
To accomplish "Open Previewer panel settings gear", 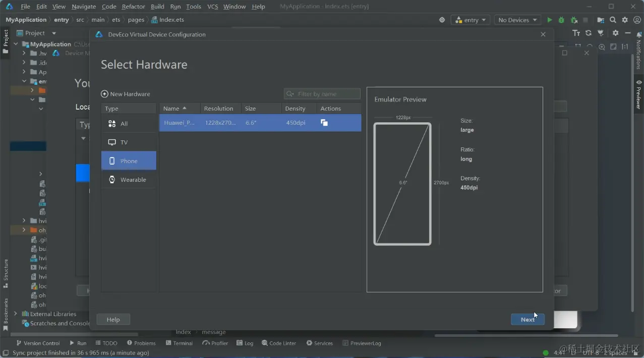I will tap(615, 33).
